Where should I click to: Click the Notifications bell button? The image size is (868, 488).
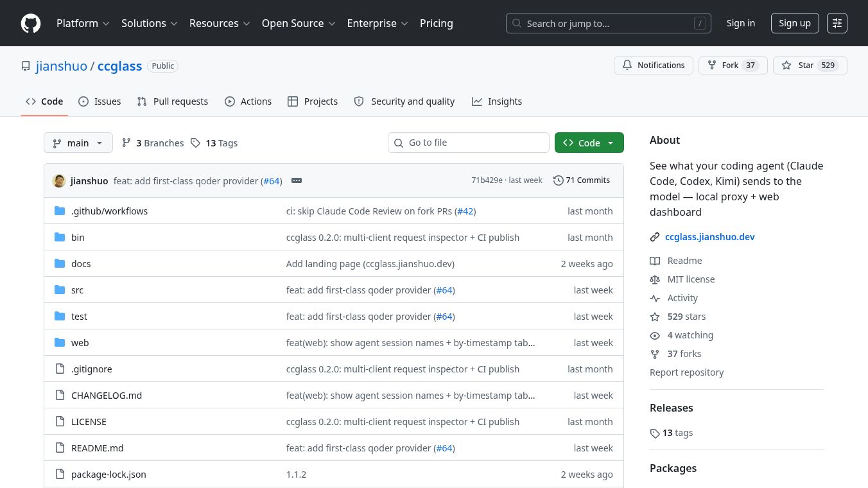click(x=654, y=65)
